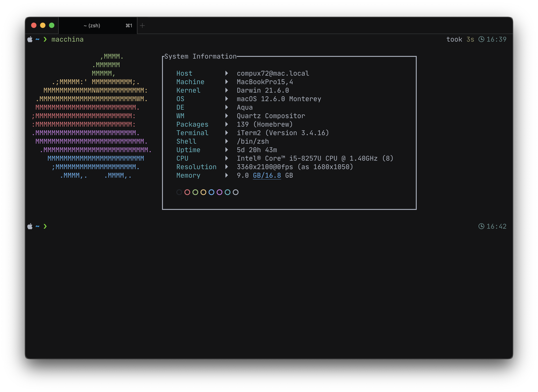Click the 'Resolution' label
The height and width of the screenshot is (392, 538).
point(196,167)
